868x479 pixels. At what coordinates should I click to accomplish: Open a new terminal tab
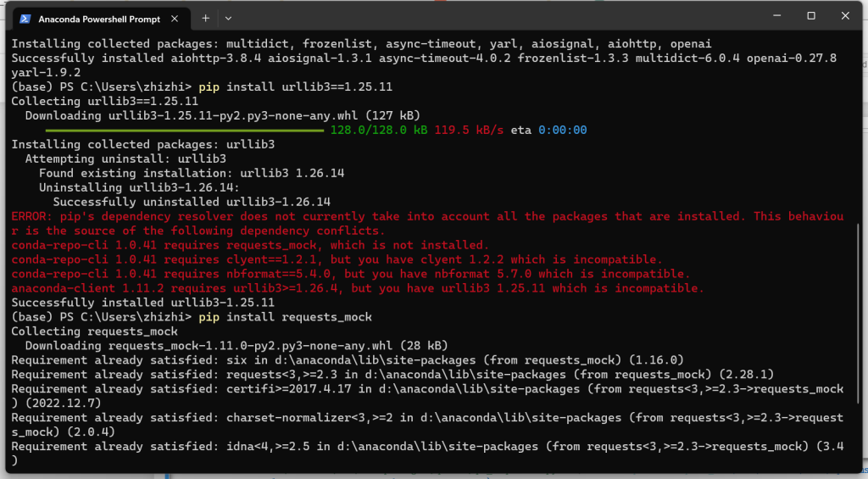click(x=205, y=19)
